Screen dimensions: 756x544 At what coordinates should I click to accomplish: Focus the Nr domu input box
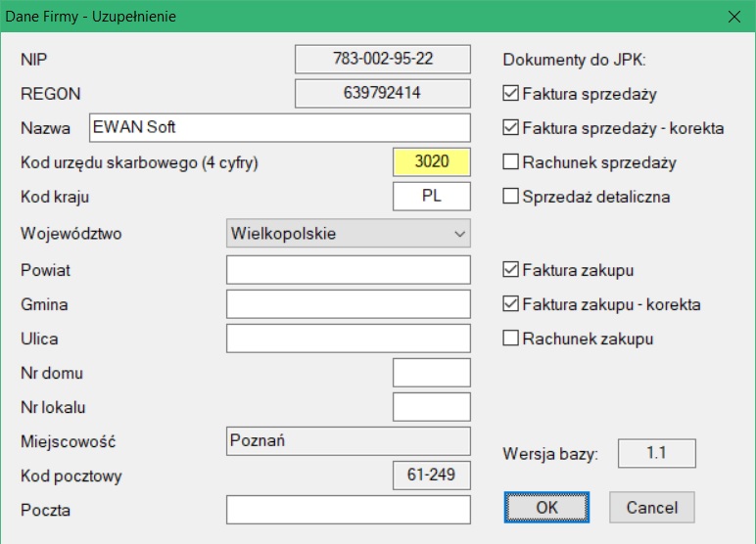(432, 373)
